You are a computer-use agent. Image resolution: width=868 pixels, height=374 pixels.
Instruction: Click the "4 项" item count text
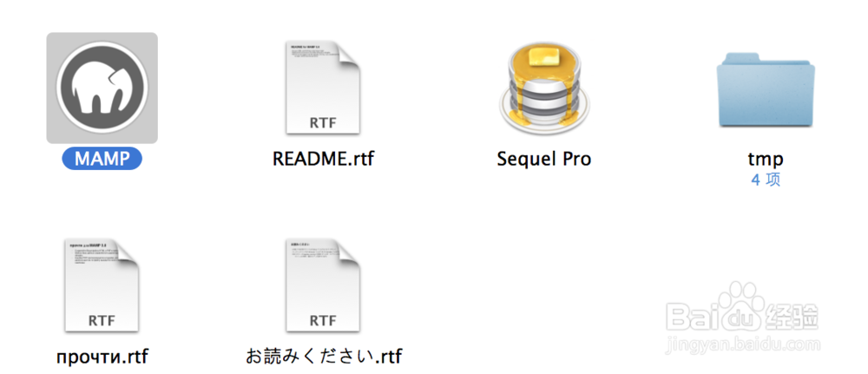pyautogui.click(x=766, y=180)
